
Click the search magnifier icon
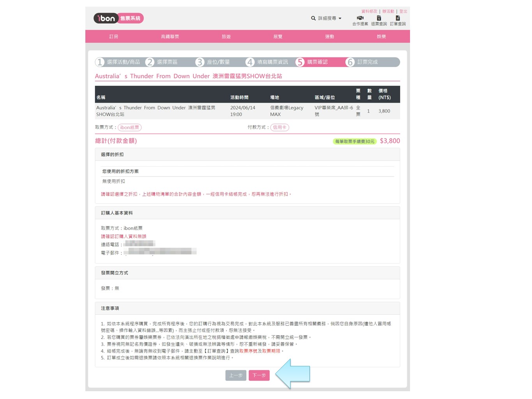click(x=313, y=18)
